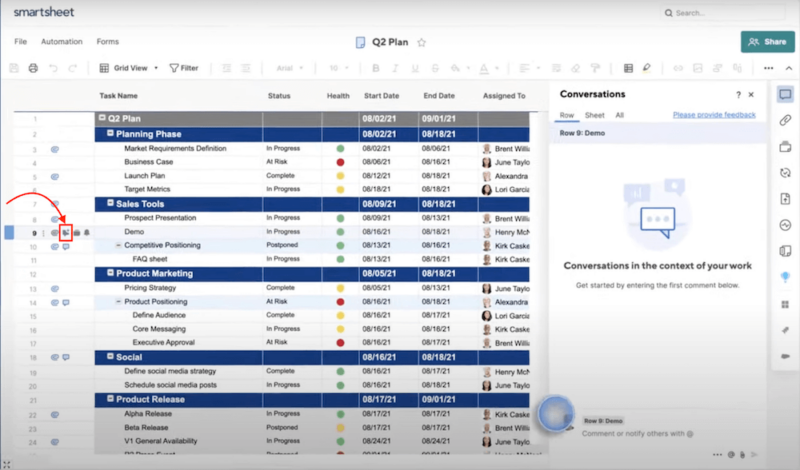Toggle bold formatting
Image resolution: width=800 pixels, height=470 pixels.
(376, 68)
